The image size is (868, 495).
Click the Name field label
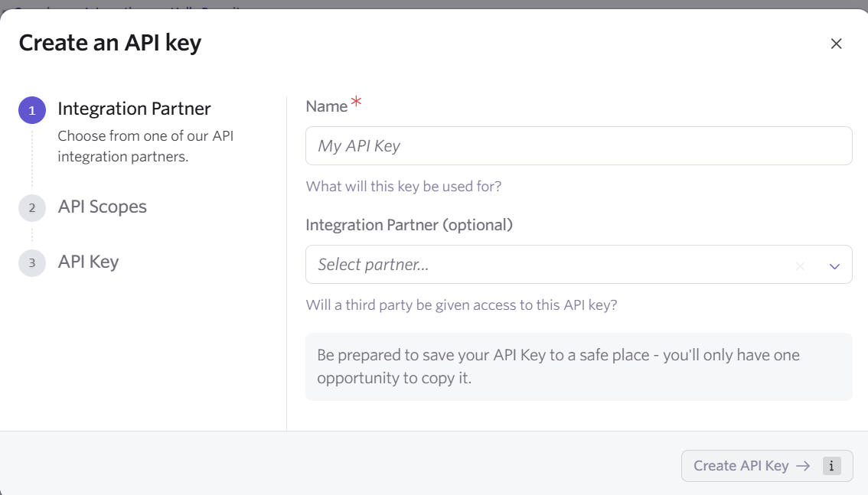point(327,106)
